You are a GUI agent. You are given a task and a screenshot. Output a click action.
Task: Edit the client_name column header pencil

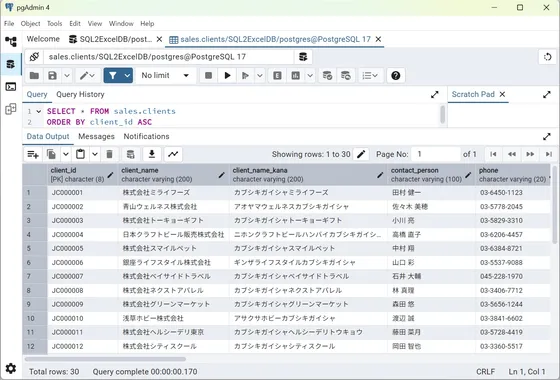click(222, 175)
